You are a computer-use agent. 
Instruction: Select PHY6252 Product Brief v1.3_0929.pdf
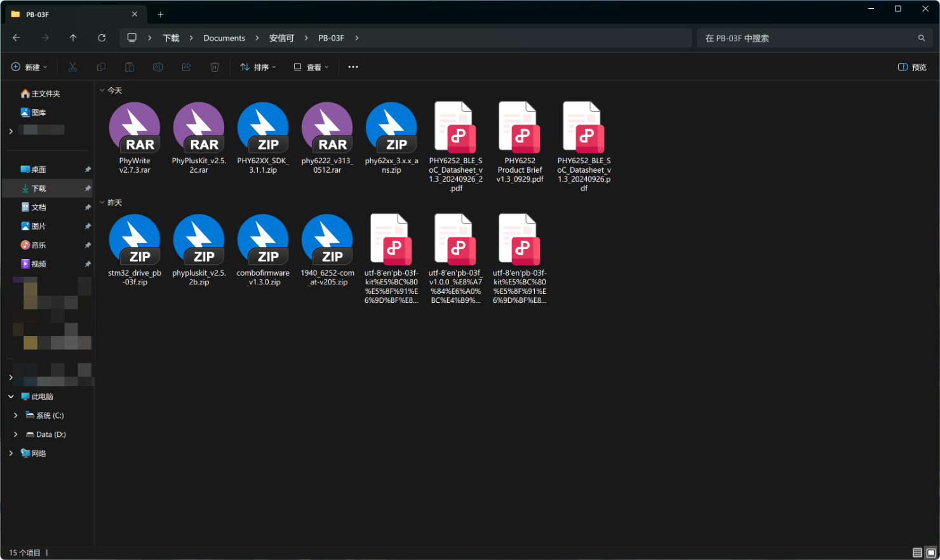(x=520, y=143)
